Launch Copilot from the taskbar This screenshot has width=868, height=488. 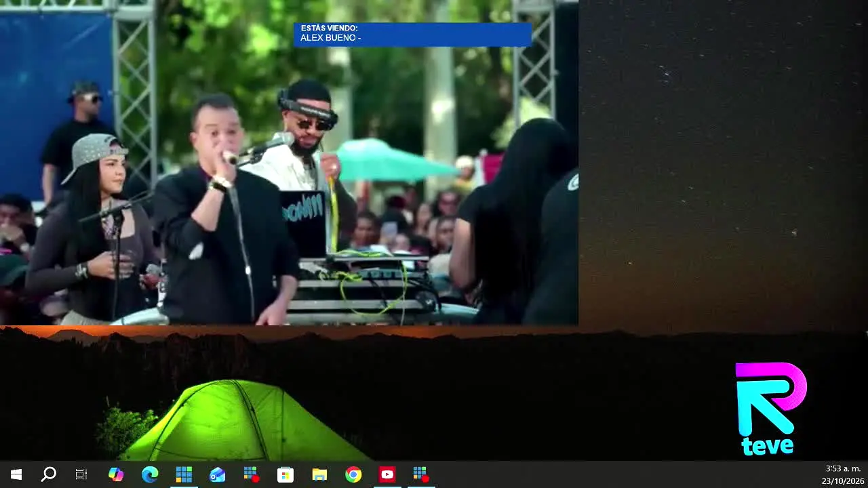click(x=116, y=474)
